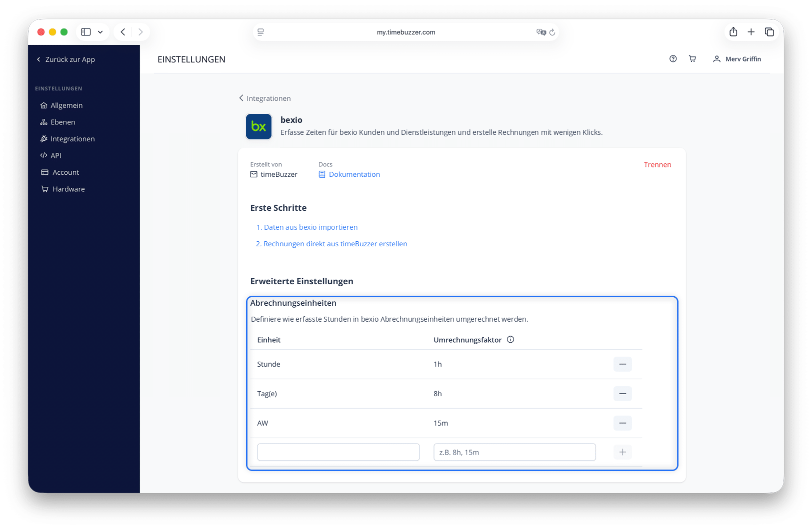
Task: Remove the Stunde unit row
Action: coord(622,364)
